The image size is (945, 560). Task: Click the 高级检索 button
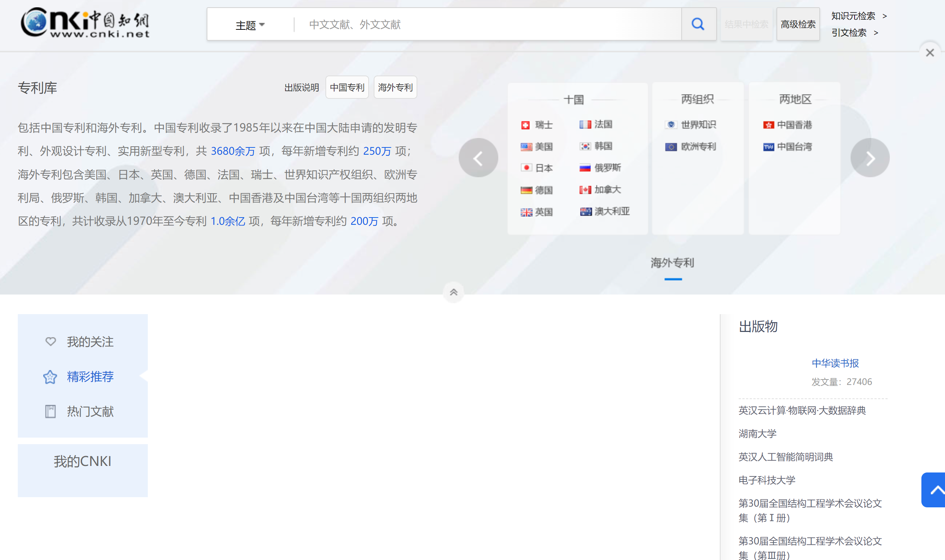(798, 24)
